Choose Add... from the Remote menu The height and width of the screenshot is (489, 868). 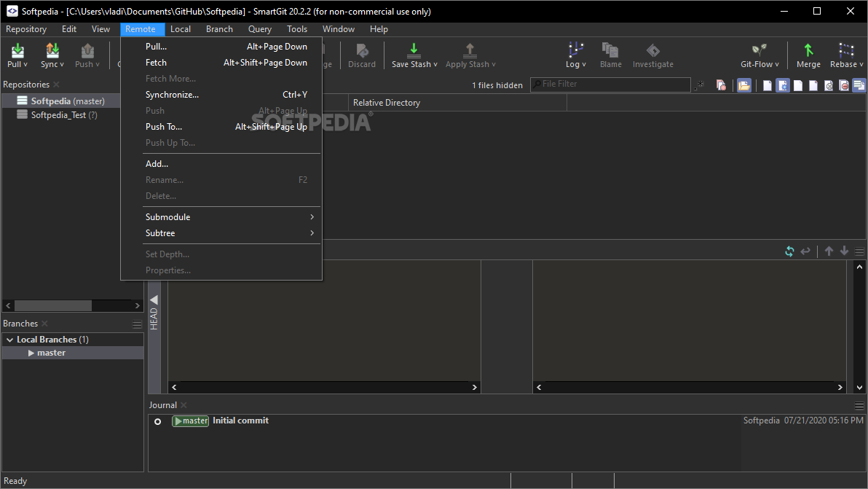221,164
